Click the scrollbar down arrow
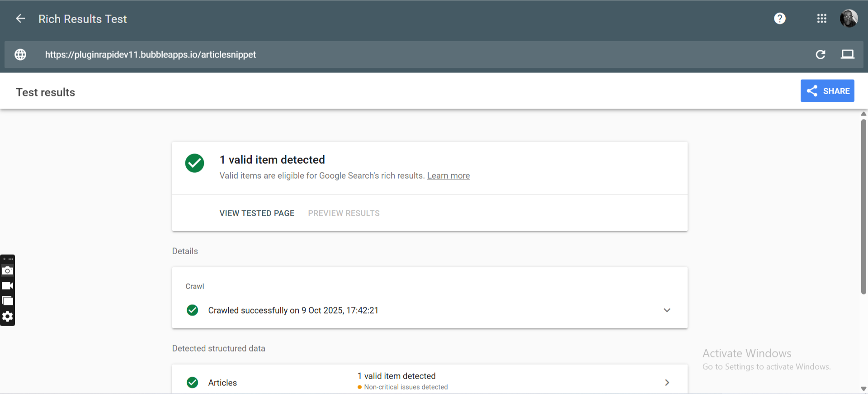The height and width of the screenshot is (394, 868). (863, 389)
